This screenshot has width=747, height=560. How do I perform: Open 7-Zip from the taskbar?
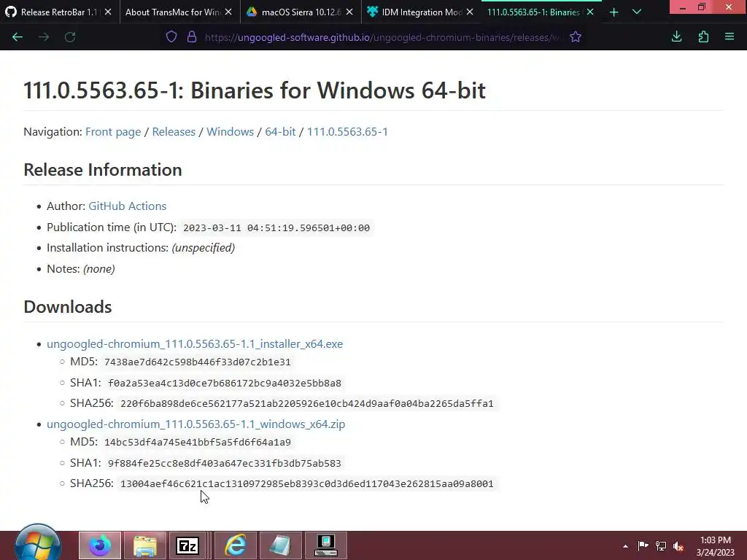click(x=187, y=545)
